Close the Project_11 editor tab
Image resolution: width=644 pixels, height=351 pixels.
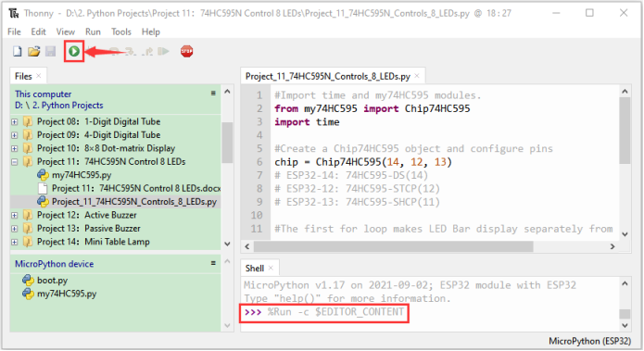[x=417, y=76]
